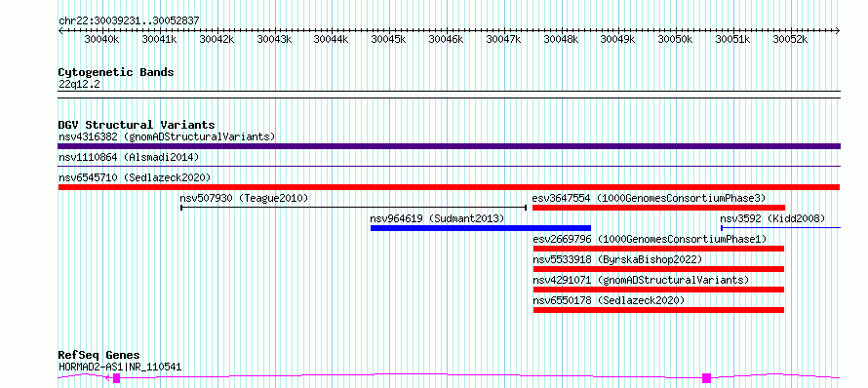Screen dimensions: 868x388
Task: Click the 30040k ruler tick label
Action: click(101, 40)
